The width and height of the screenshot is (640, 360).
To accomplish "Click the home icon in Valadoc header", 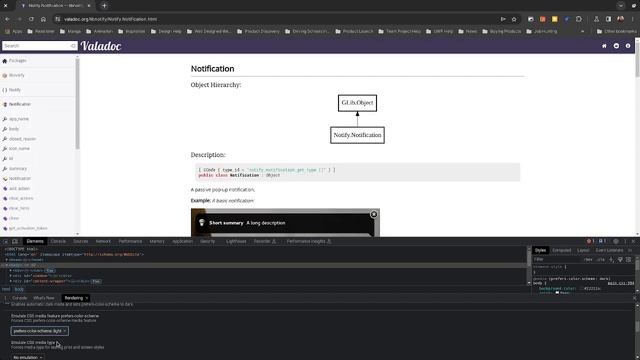I will tap(604, 46).
